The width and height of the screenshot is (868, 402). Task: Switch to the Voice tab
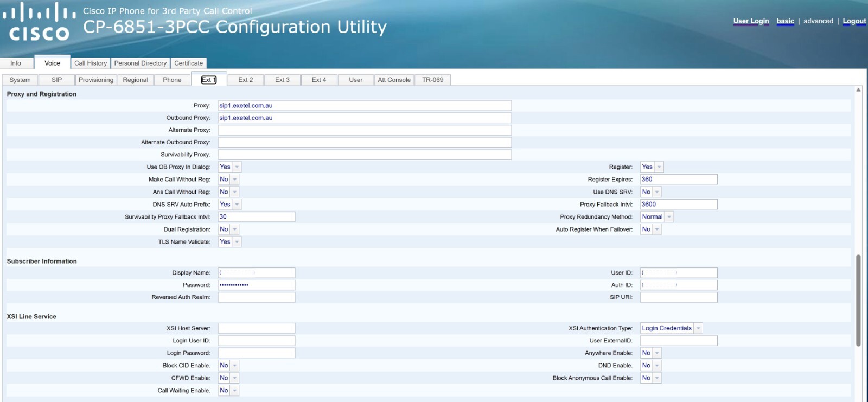[x=52, y=63]
